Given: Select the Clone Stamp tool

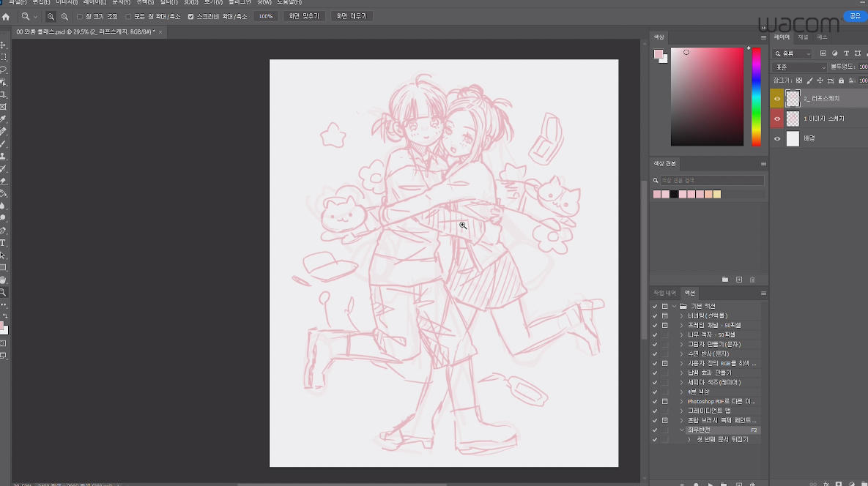Looking at the screenshot, I should pos(3,157).
